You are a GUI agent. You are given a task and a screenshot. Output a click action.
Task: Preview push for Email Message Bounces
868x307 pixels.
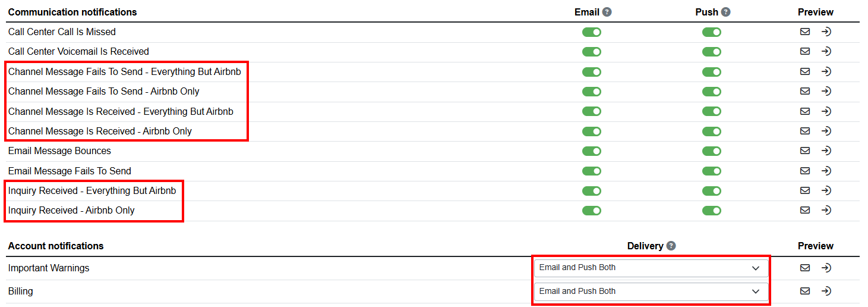point(826,151)
